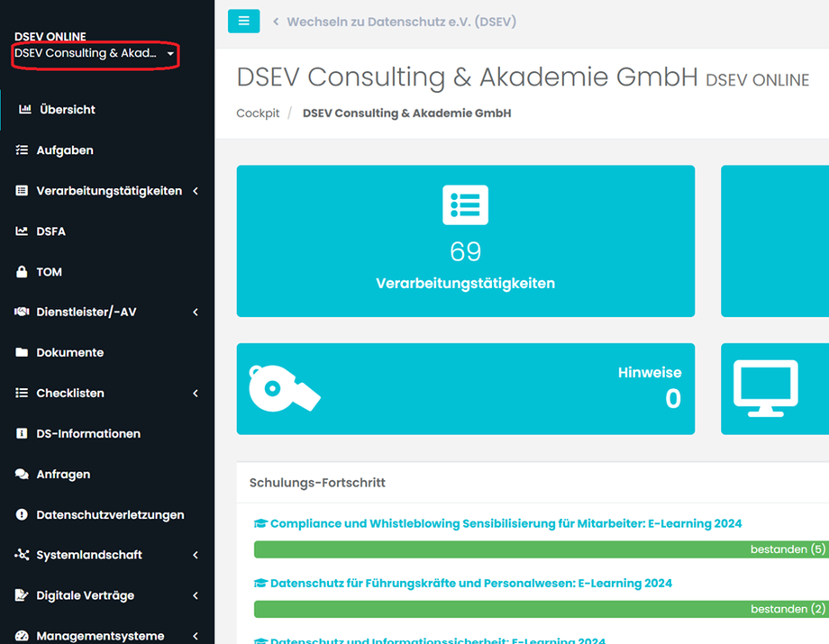The height and width of the screenshot is (644, 829).
Task: Click the Dokumente folder icon
Action: pyautogui.click(x=22, y=352)
